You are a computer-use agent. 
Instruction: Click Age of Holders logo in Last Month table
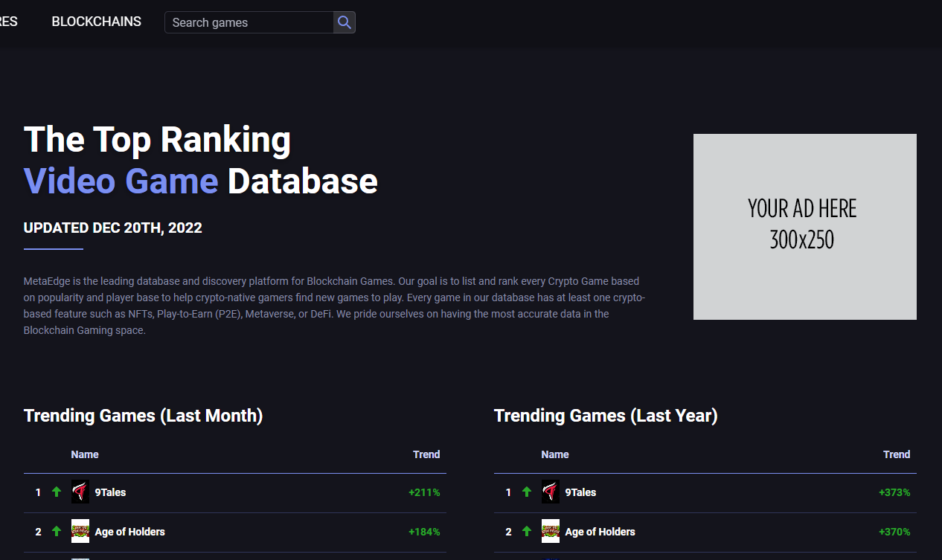[80, 532]
